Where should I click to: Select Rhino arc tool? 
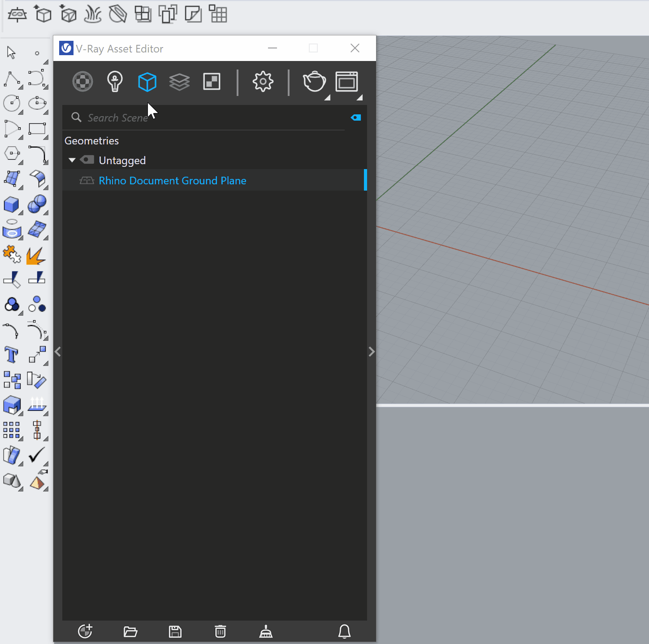(x=12, y=129)
